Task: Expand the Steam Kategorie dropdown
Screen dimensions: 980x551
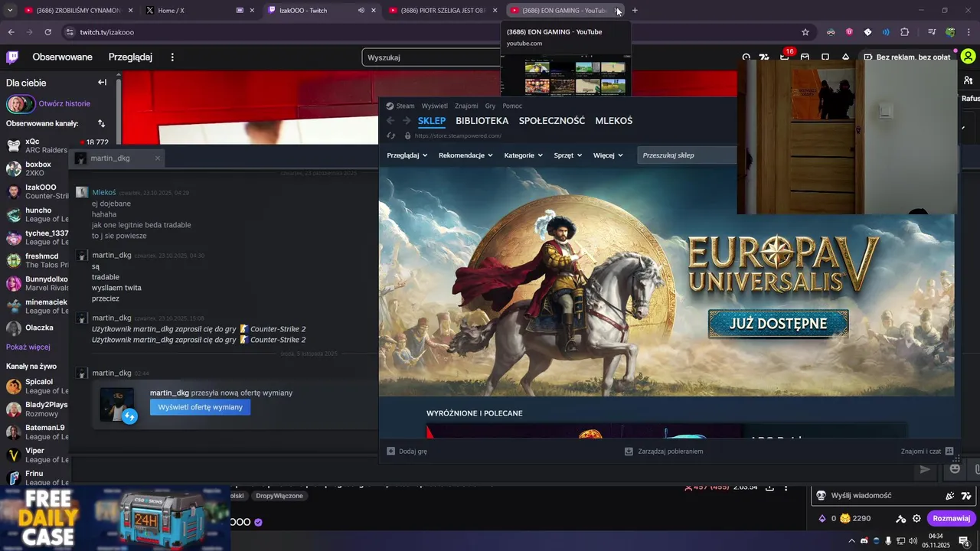Action: (x=524, y=155)
